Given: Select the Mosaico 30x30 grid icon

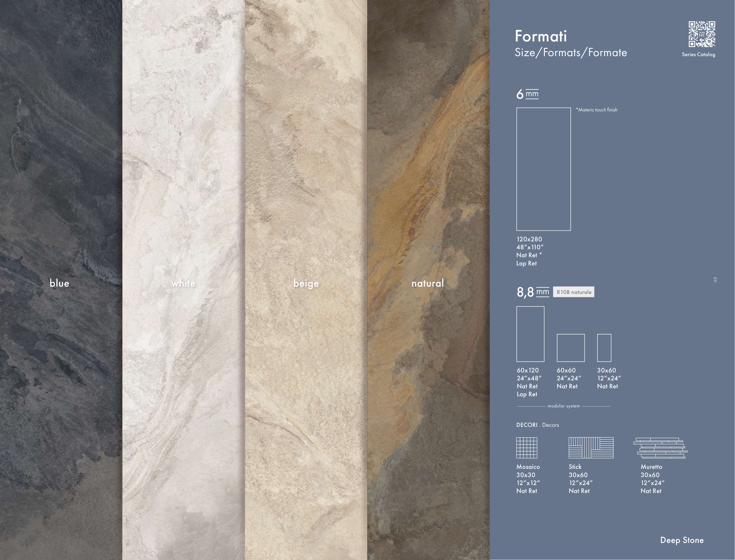Looking at the screenshot, I should pos(527,448).
